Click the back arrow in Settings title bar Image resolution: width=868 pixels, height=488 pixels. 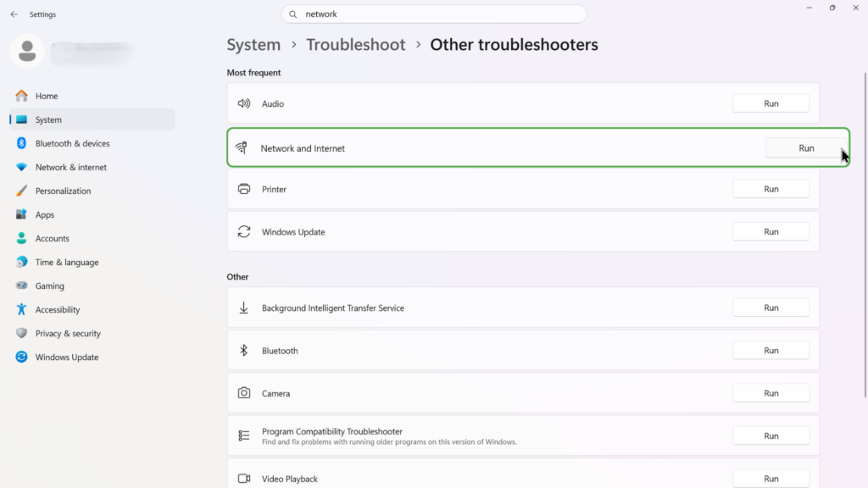point(14,14)
